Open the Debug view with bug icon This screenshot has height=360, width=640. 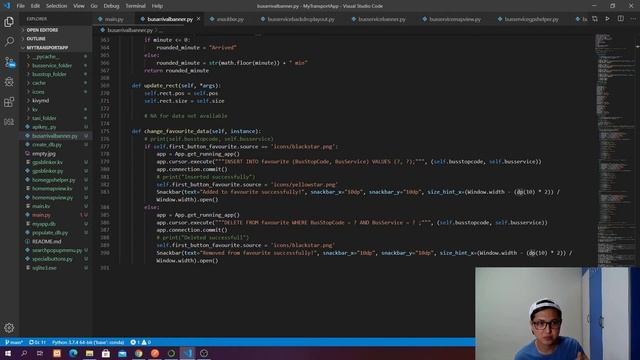click(9, 82)
